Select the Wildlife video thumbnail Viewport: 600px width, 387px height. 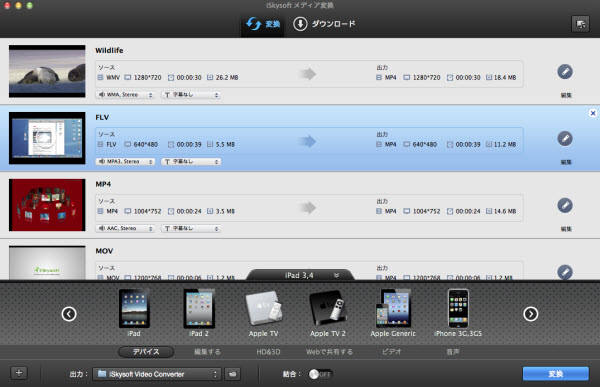click(x=47, y=71)
